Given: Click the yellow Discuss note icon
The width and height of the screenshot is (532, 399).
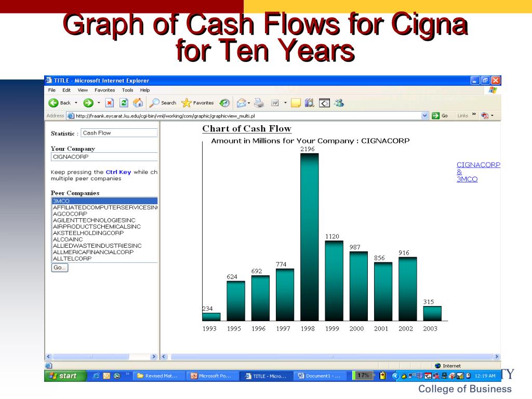Looking at the screenshot, I should click(x=296, y=103).
